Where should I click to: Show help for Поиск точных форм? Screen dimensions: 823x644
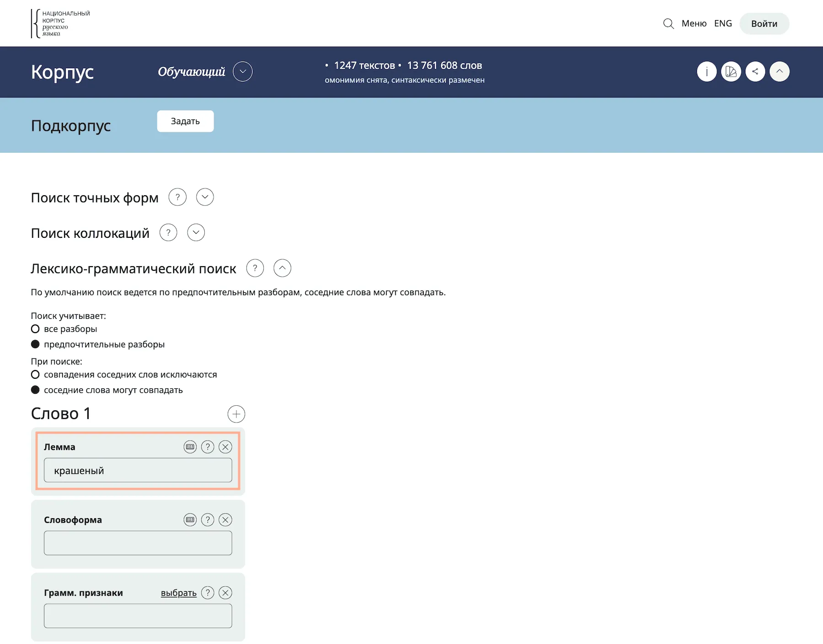(177, 197)
